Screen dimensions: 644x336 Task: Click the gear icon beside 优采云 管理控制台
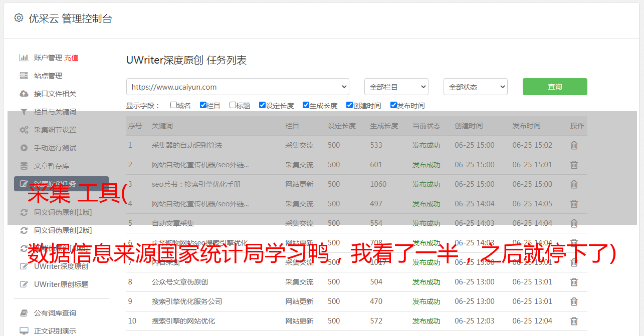(19, 18)
